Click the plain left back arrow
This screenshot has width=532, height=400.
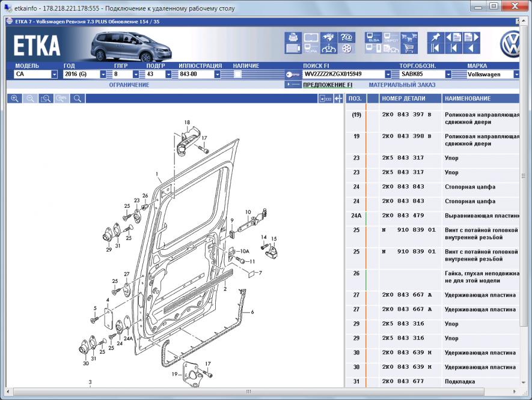coord(471,49)
